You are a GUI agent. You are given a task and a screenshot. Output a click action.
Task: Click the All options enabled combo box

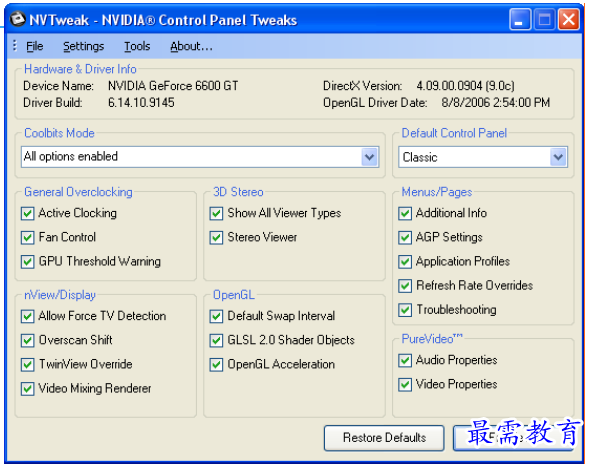point(200,157)
